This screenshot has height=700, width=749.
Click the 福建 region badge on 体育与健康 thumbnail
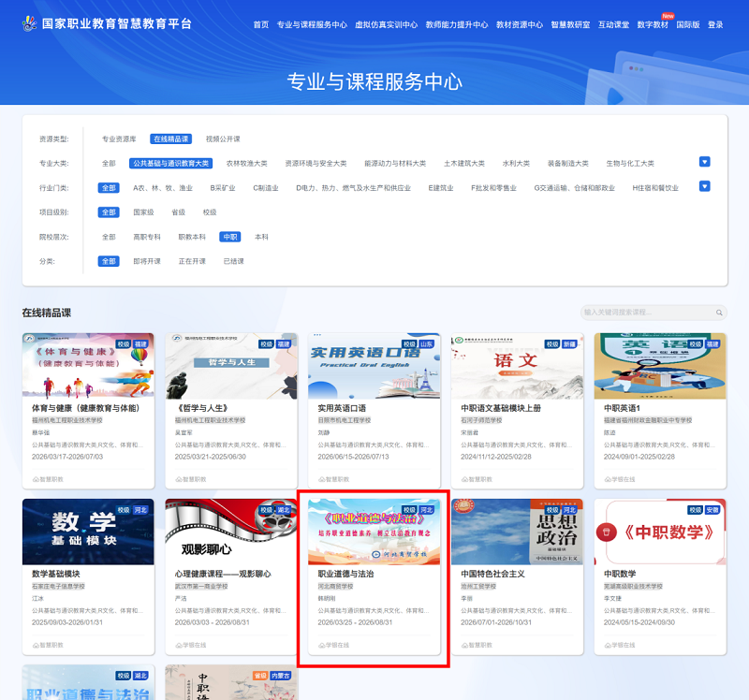coord(140,344)
